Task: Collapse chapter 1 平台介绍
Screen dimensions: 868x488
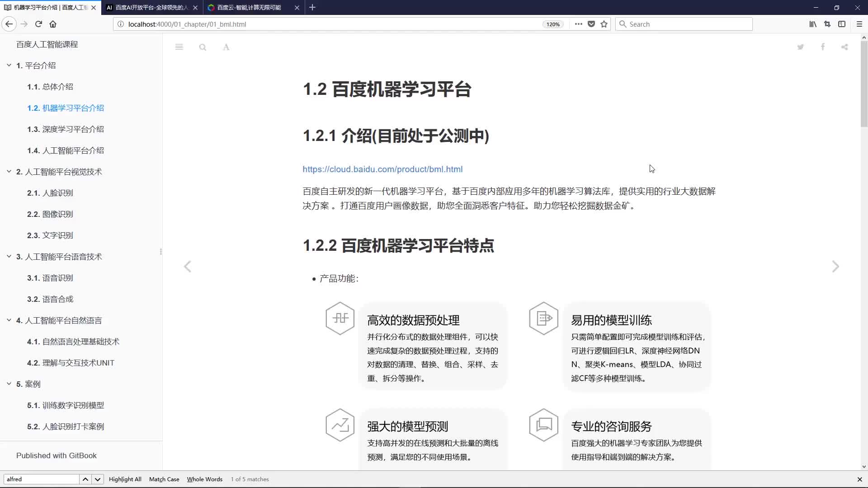Action: (9, 66)
